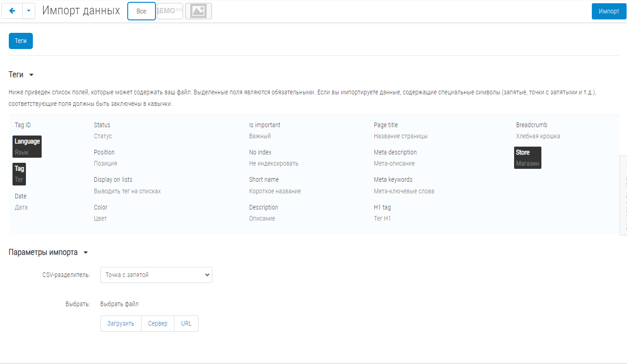
Task: Click the Tag ID field name
Action: coord(23,125)
